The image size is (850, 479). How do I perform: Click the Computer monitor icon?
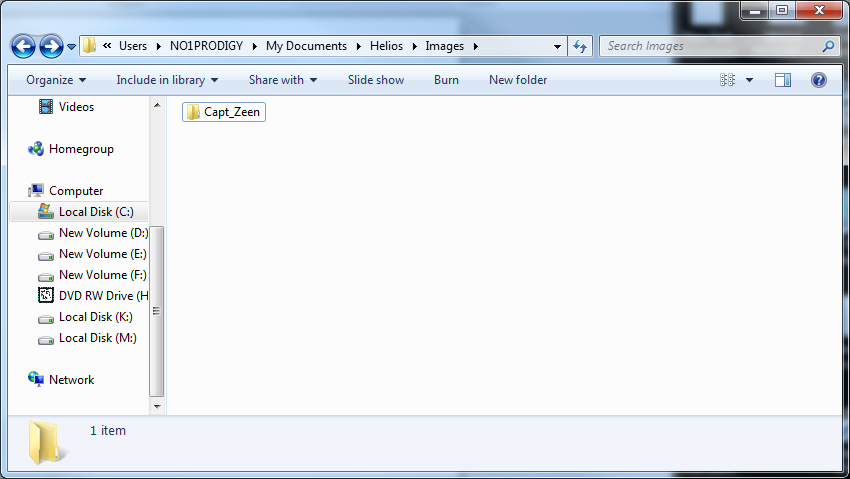[36, 190]
